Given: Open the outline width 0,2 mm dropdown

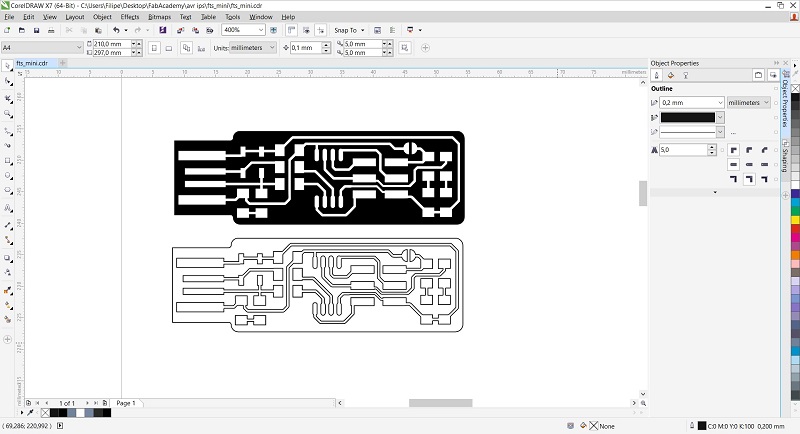Looking at the screenshot, I should point(720,103).
